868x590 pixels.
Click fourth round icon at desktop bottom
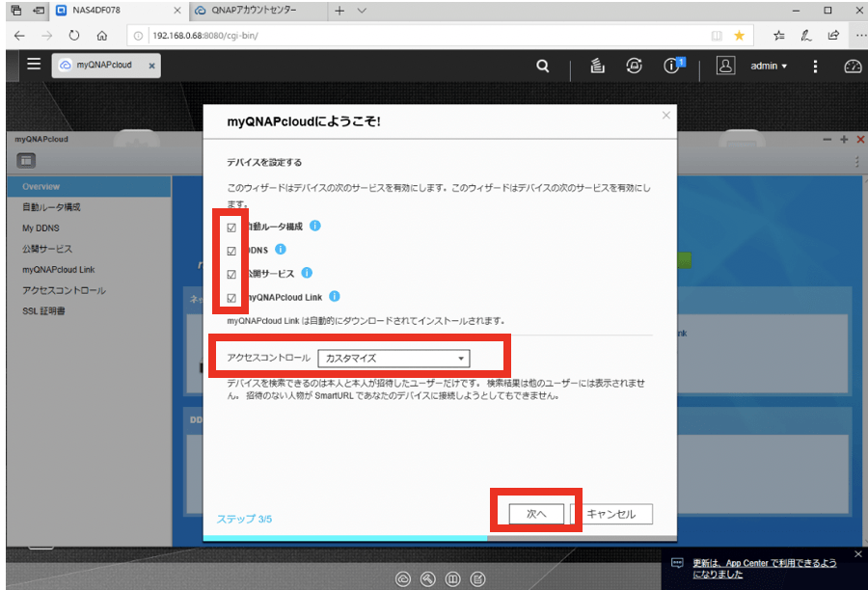coord(477,579)
